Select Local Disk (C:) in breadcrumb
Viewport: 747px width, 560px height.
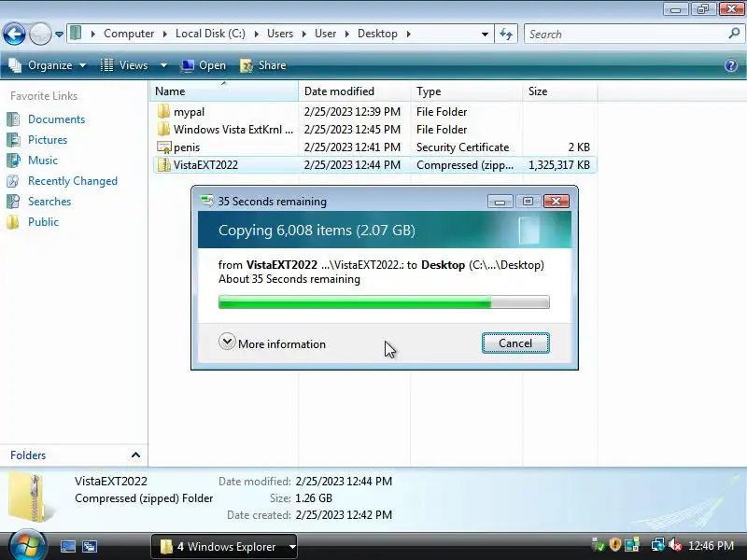(210, 34)
